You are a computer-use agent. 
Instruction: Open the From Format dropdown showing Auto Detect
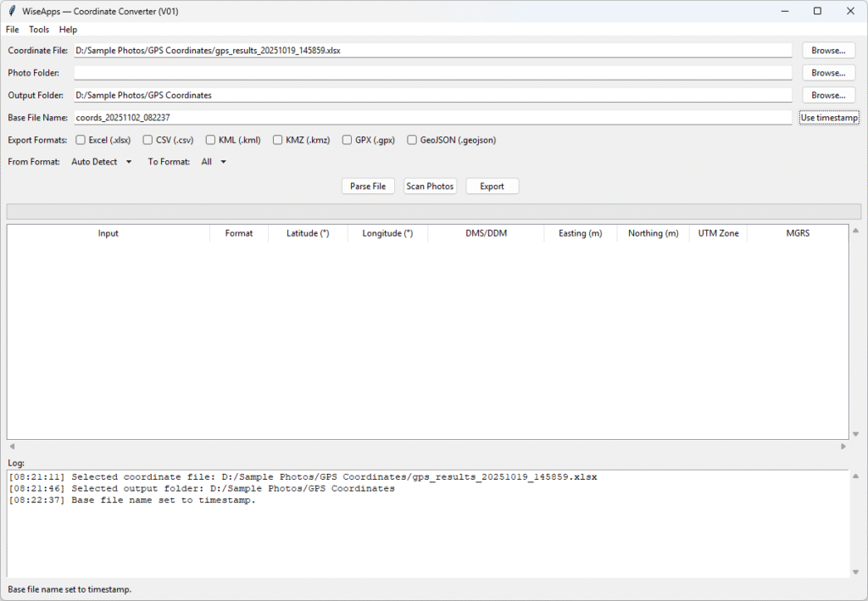[x=100, y=162]
